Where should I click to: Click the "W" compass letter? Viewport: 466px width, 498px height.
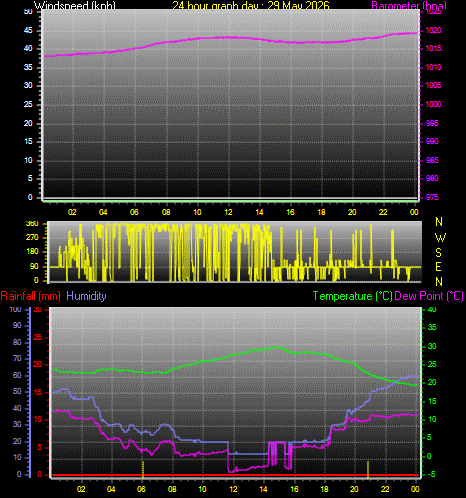pos(440,237)
